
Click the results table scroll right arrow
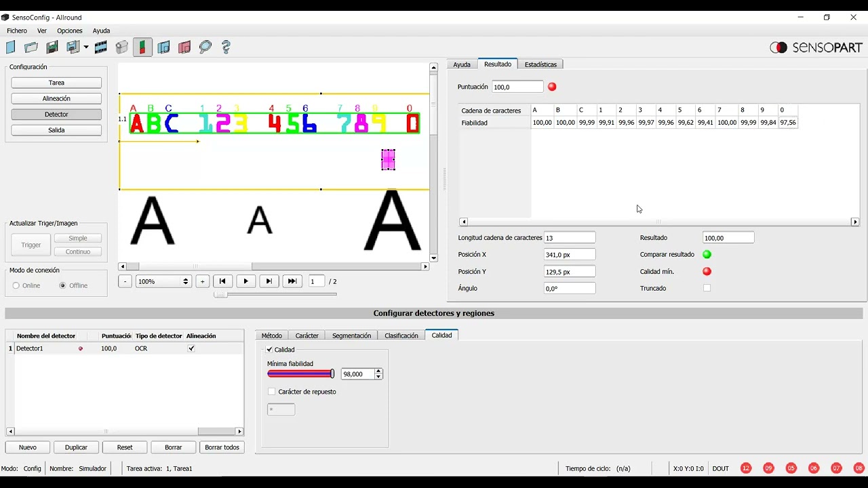point(855,222)
